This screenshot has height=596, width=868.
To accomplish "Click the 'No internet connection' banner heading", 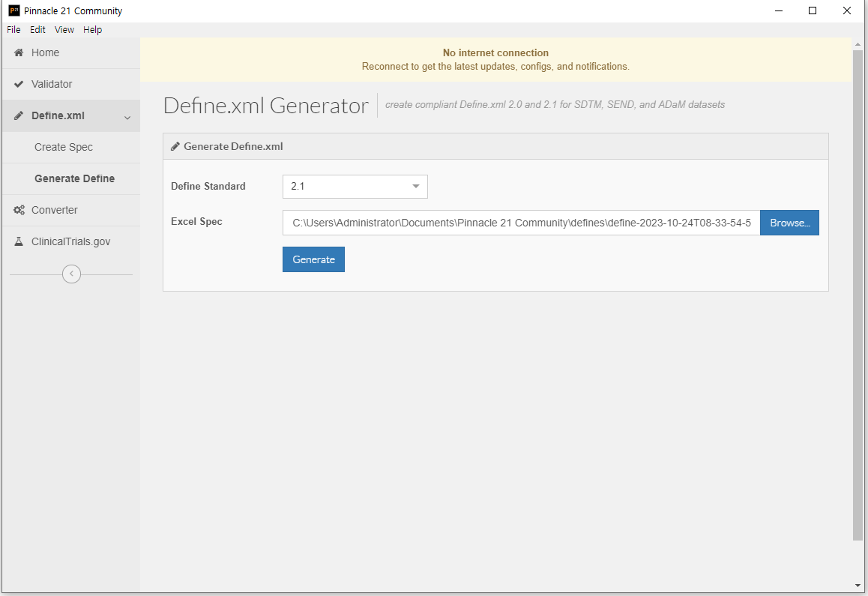I will click(x=495, y=53).
